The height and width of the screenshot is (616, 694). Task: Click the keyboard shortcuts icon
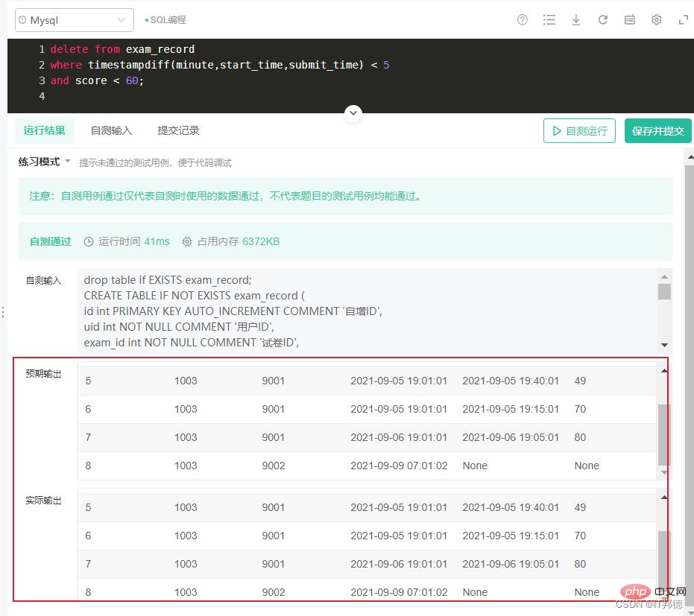630,20
